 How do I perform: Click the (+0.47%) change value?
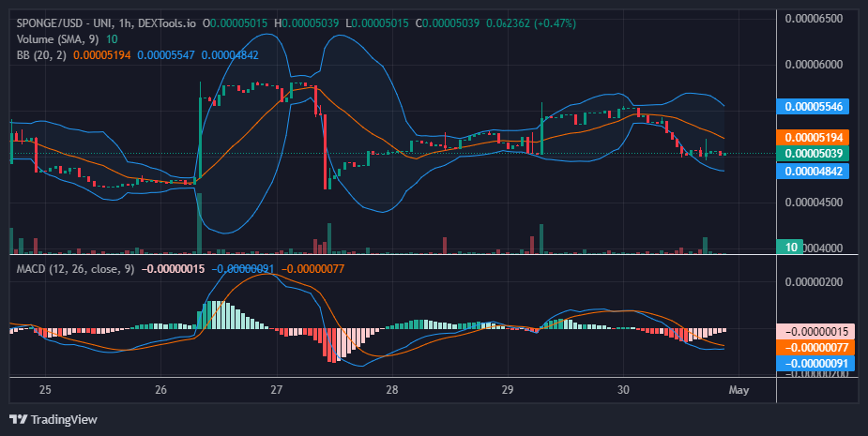point(555,23)
